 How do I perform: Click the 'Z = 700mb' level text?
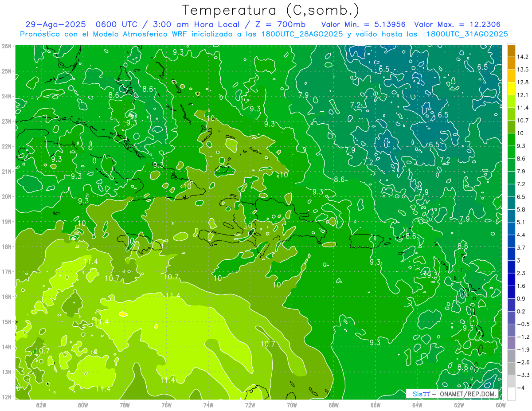click(280, 24)
